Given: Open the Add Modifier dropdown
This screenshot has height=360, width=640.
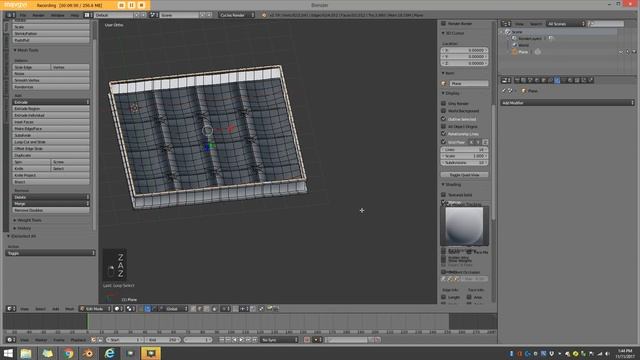Looking at the screenshot, I should tap(567, 103).
